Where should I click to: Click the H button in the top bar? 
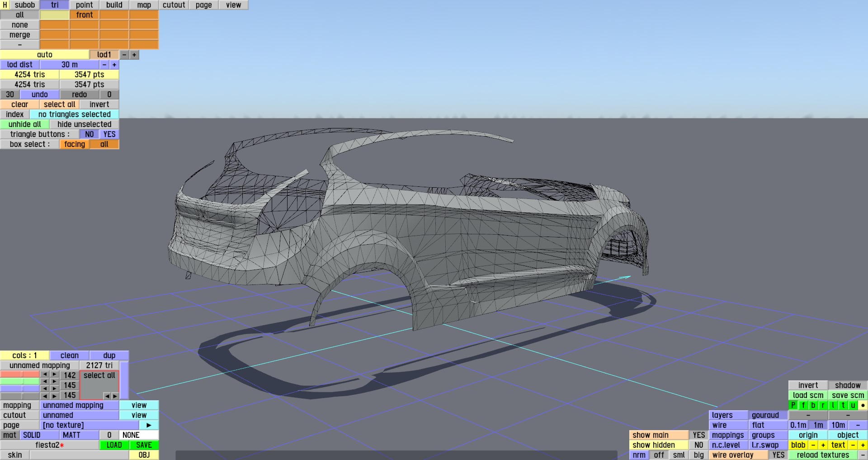(x=5, y=5)
